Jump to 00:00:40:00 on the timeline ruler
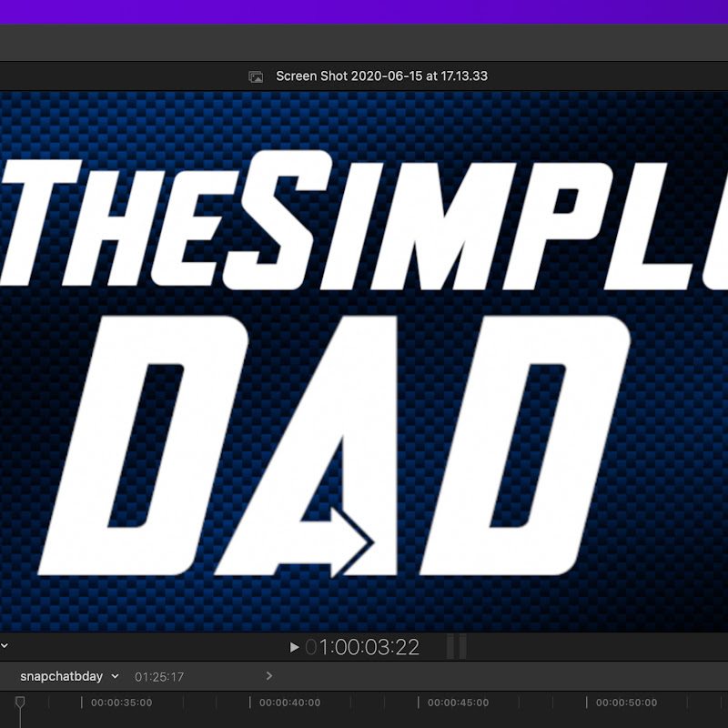 tap(289, 703)
